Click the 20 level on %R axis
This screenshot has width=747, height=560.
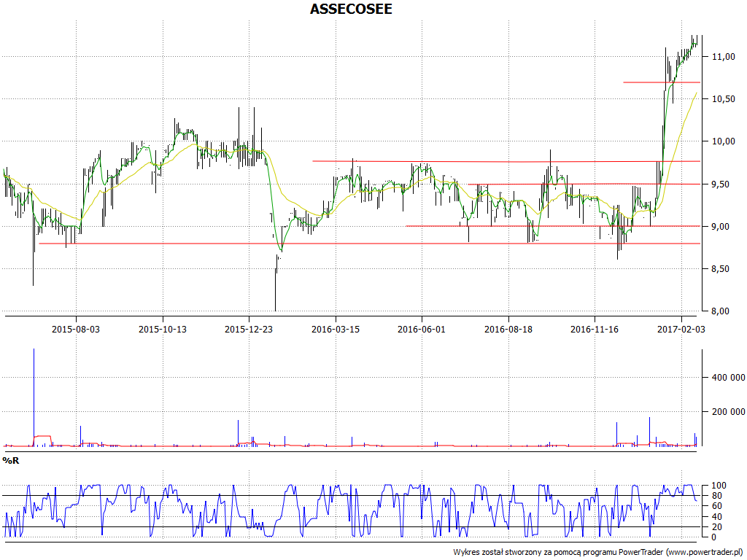tap(719, 527)
